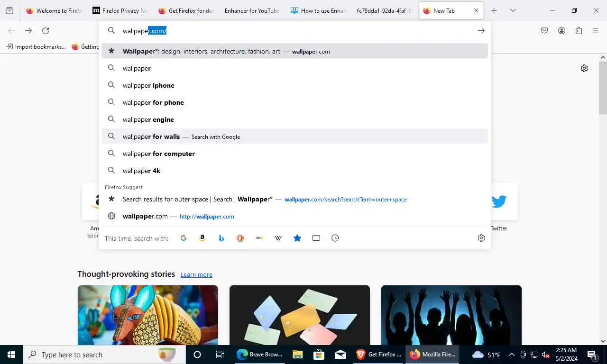Open the raised hands silhouettes story
Image resolution: width=607 pixels, height=364 pixels.
pyautogui.click(x=451, y=315)
